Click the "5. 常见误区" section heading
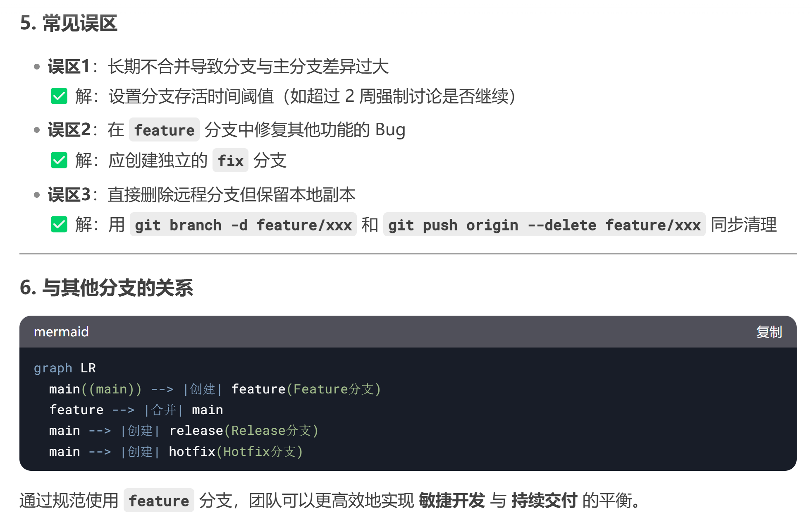The image size is (812, 513). pos(69,23)
